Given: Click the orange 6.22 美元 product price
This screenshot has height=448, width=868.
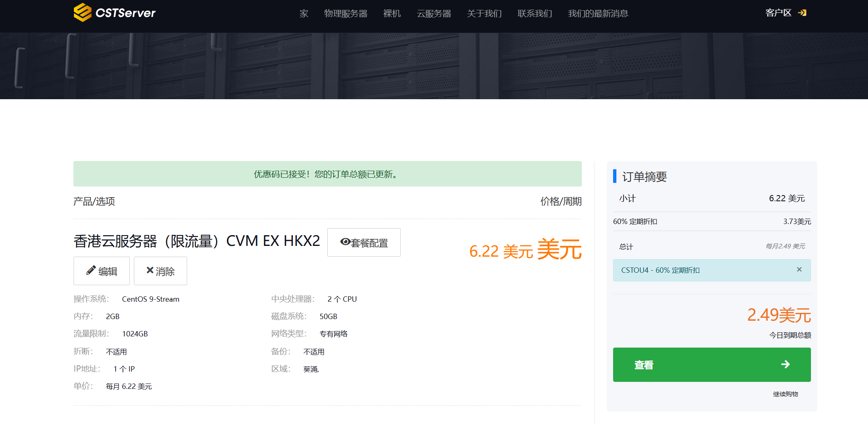Looking at the screenshot, I should (x=501, y=251).
